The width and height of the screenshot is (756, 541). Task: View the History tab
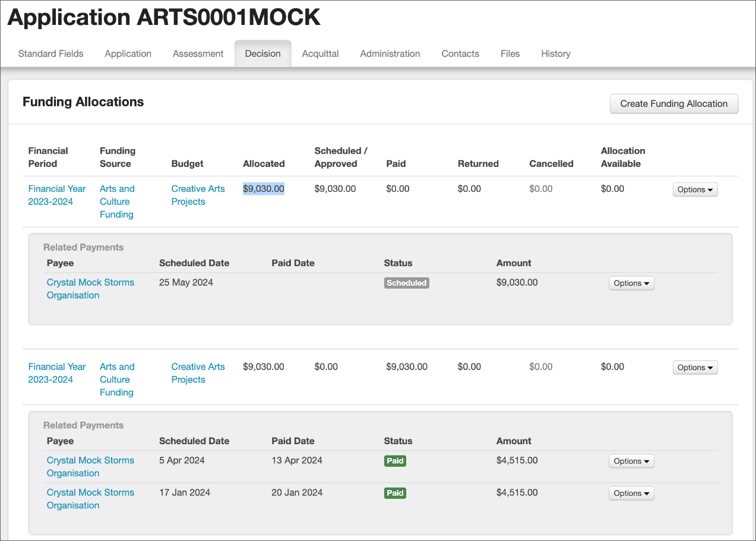(555, 53)
